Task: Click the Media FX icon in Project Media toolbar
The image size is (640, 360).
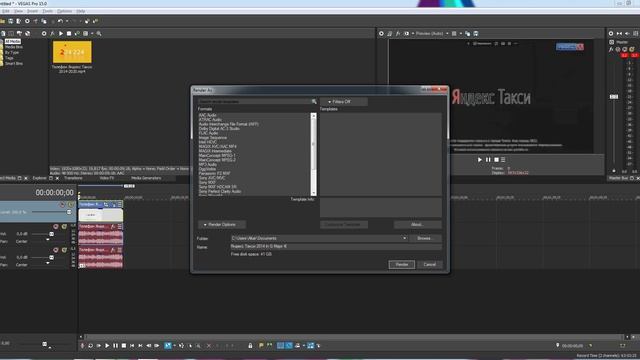Action: (53, 33)
